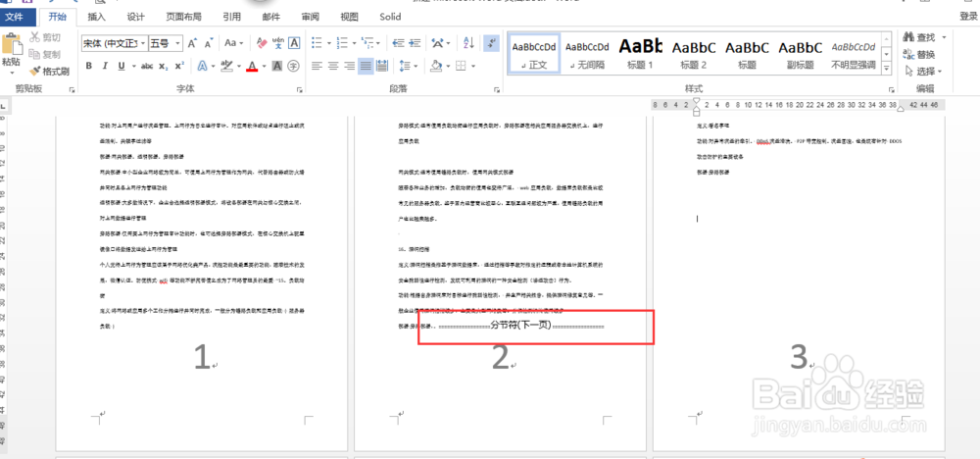Center-align the paragraph

coord(333,66)
